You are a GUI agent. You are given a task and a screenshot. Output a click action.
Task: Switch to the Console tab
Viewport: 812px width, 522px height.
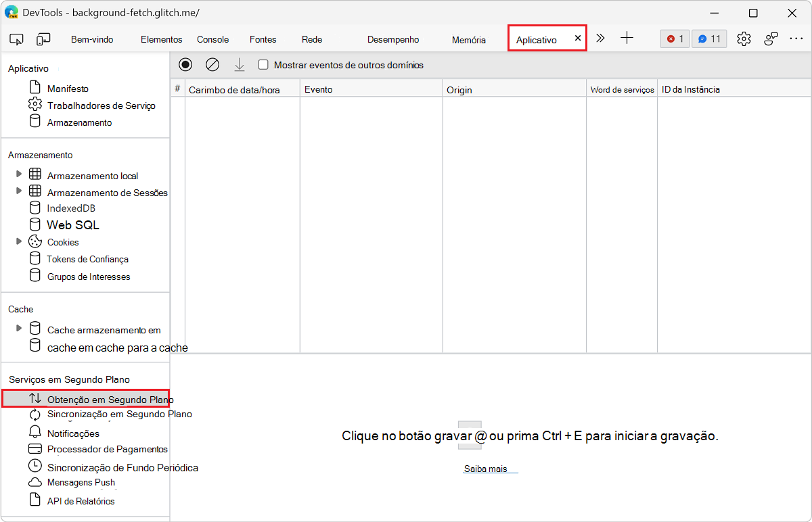pos(212,39)
